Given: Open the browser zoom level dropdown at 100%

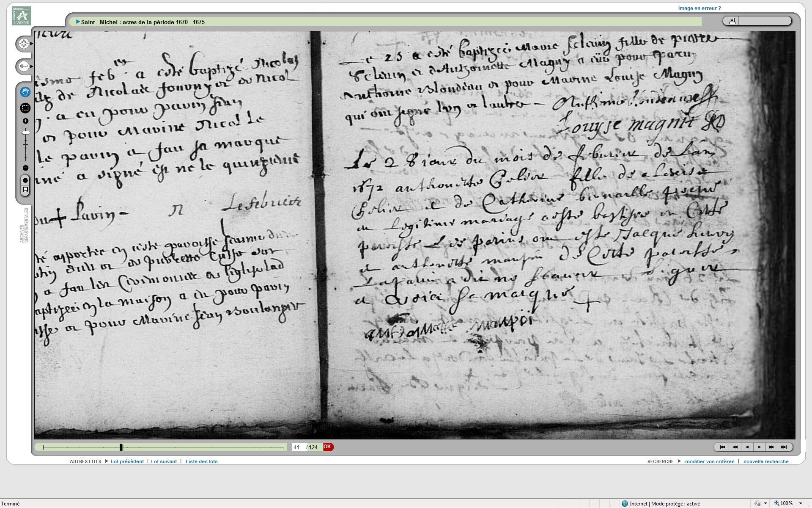Looking at the screenshot, I should click(800, 503).
